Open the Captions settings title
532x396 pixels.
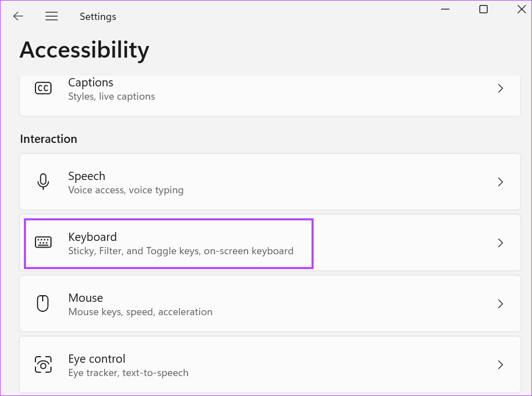(90, 83)
